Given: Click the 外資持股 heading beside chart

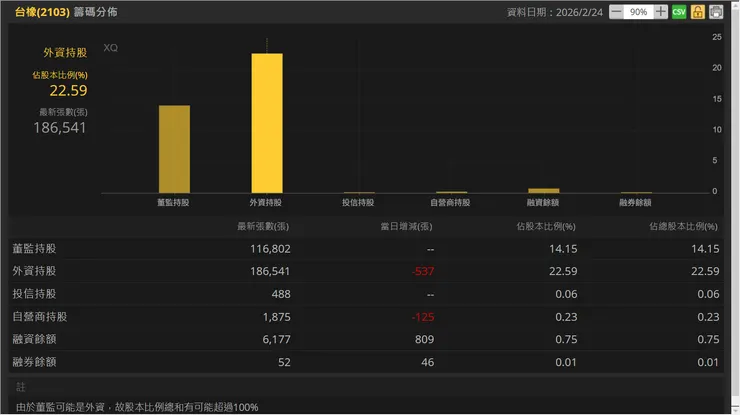Looking at the screenshot, I should 65,52.
